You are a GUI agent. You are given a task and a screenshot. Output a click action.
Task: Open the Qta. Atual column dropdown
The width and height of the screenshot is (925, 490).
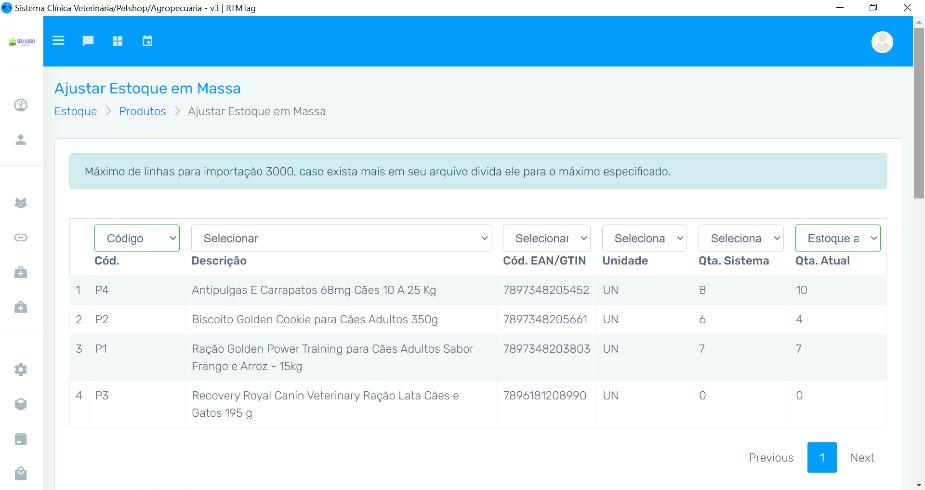point(837,238)
